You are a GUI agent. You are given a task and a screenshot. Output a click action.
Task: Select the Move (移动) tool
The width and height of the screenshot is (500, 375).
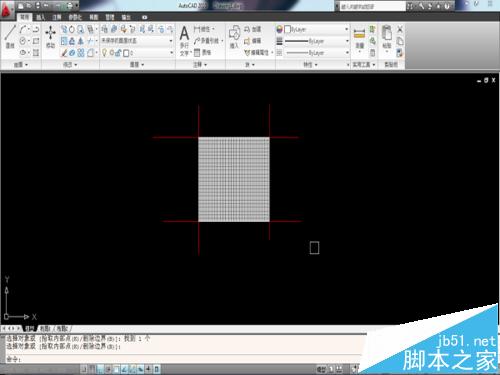point(50,37)
